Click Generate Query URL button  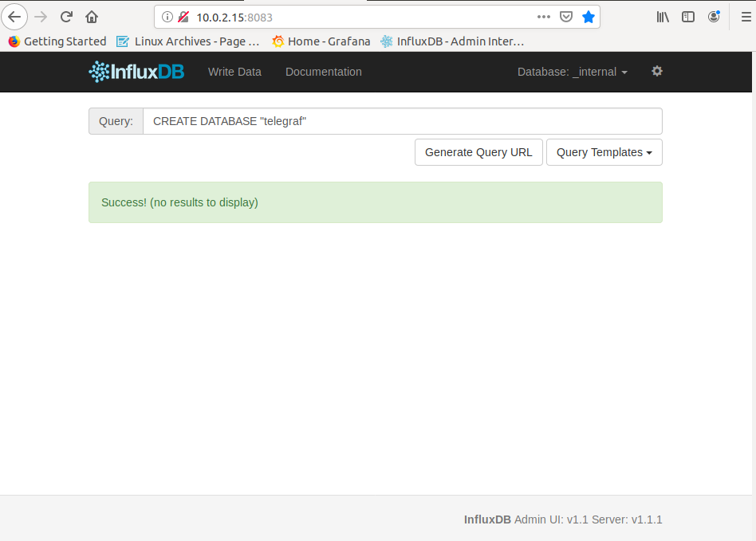[x=478, y=152]
